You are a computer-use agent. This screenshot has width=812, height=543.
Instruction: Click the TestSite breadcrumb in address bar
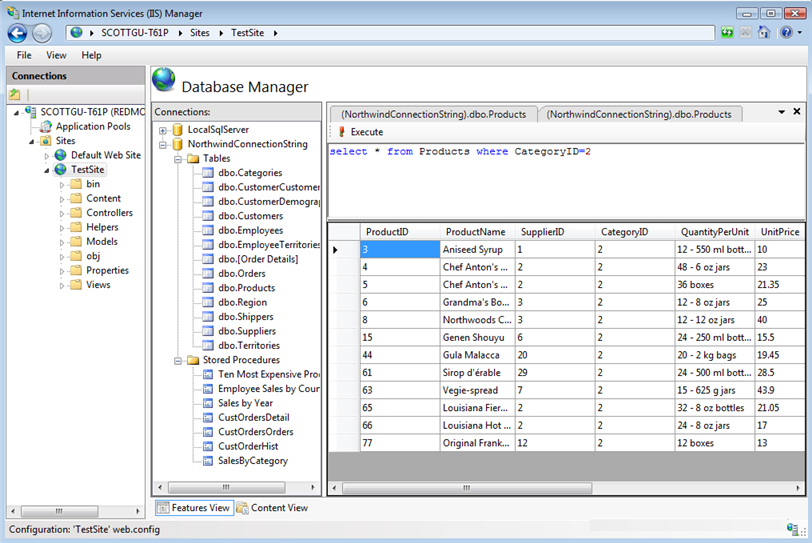pos(247,33)
